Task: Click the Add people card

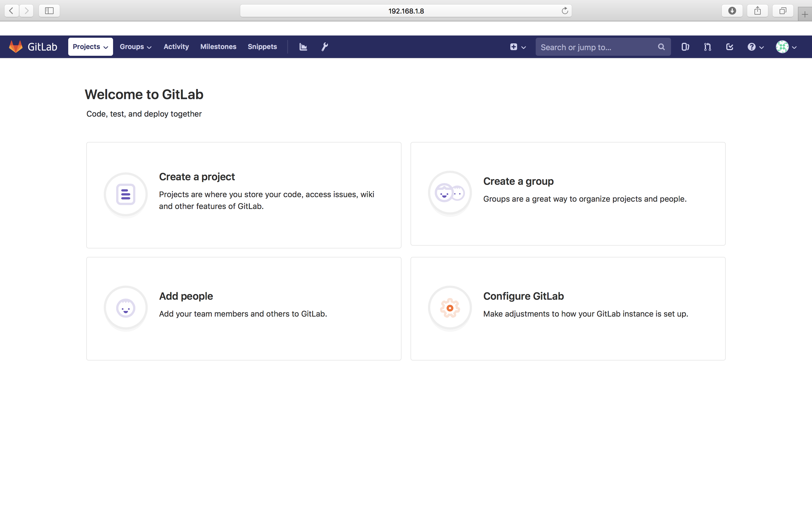Action: (244, 308)
